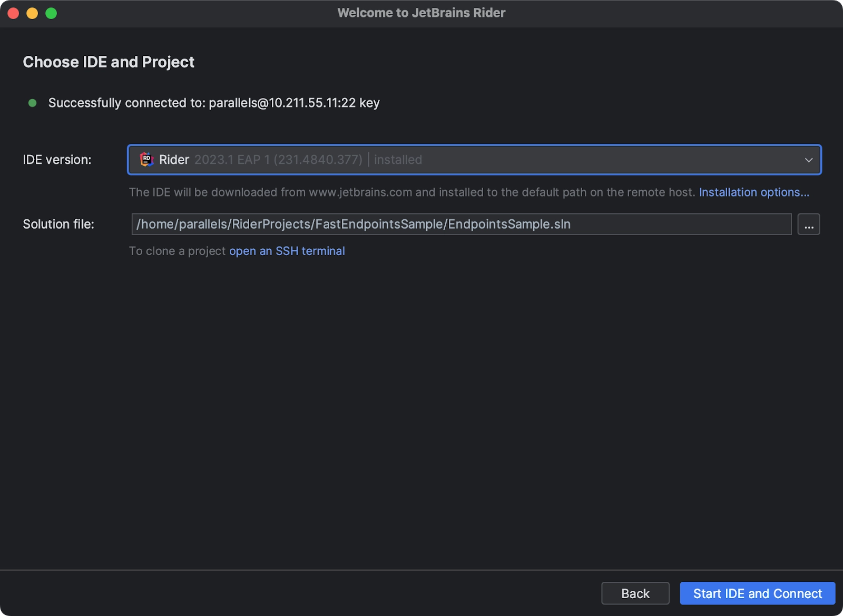Click the 'IDE version:' label
The width and height of the screenshot is (843, 616).
click(57, 160)
